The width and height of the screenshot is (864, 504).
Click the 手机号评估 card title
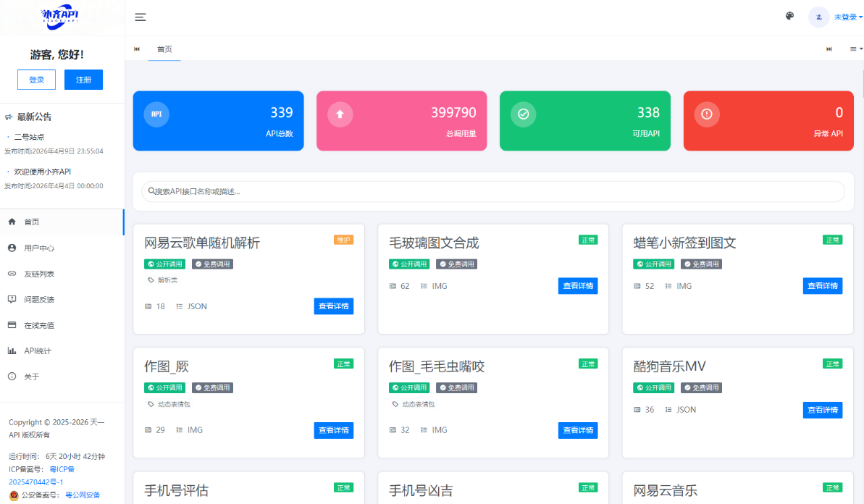coord(176,490)
